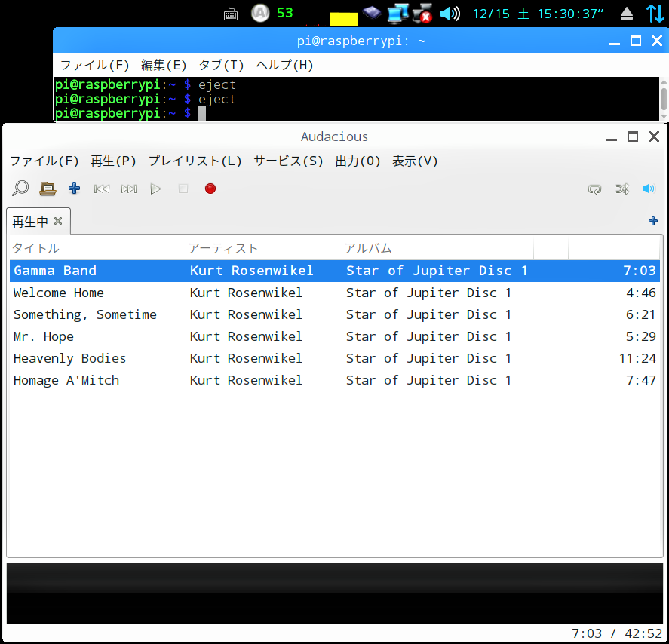
Task: Skip to previous track
Action: tap(102, 189)
